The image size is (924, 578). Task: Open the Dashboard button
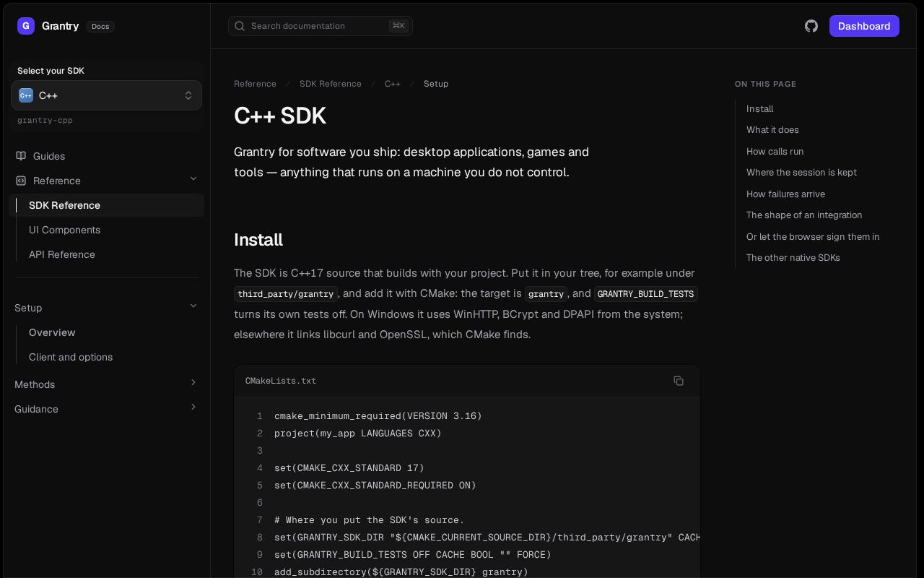pos(864,26)
